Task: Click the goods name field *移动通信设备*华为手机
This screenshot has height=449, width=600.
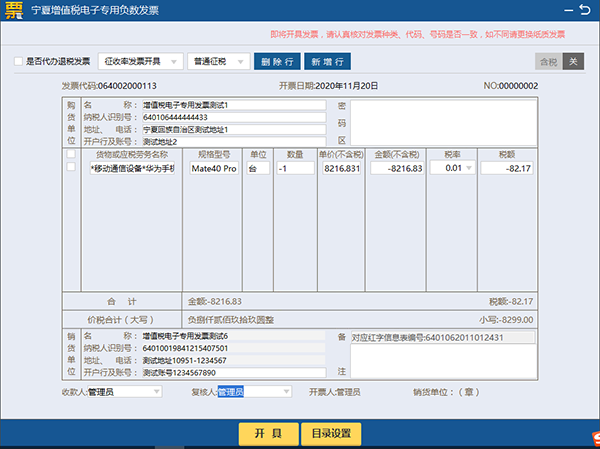Action: point(132,168)
